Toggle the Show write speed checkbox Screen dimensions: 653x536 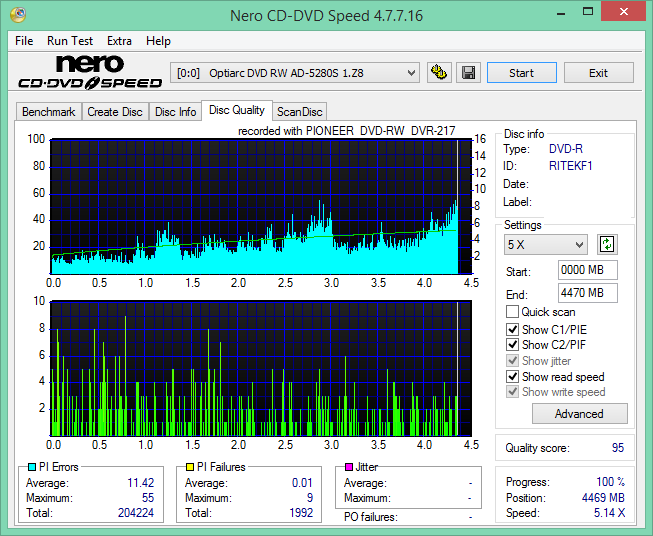[512, 391]
